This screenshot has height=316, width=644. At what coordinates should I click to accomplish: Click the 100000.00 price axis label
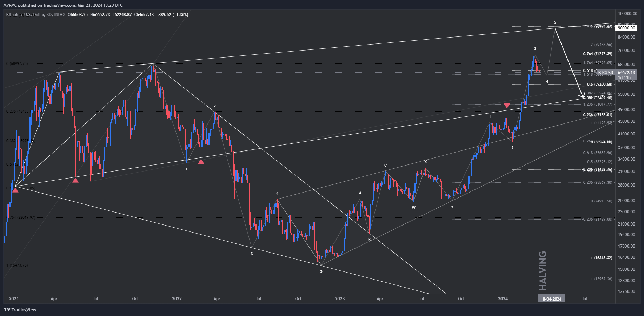pos(628,14)
